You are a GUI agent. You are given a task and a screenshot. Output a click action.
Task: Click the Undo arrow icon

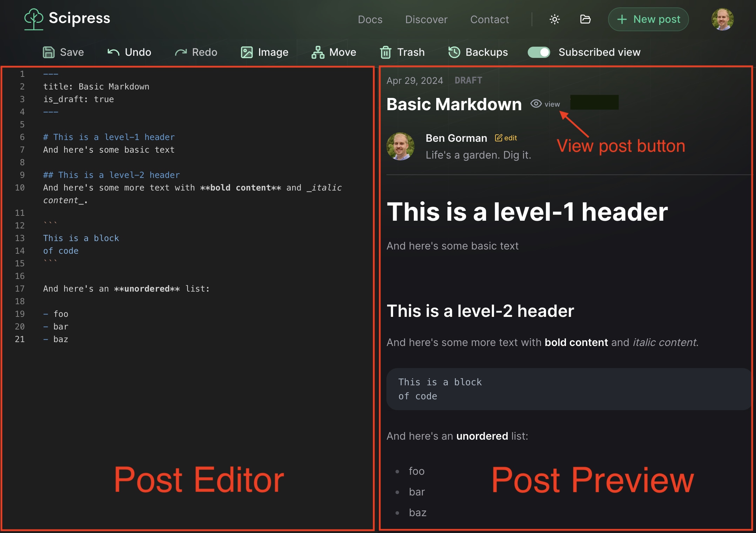(x=113, y=52)
